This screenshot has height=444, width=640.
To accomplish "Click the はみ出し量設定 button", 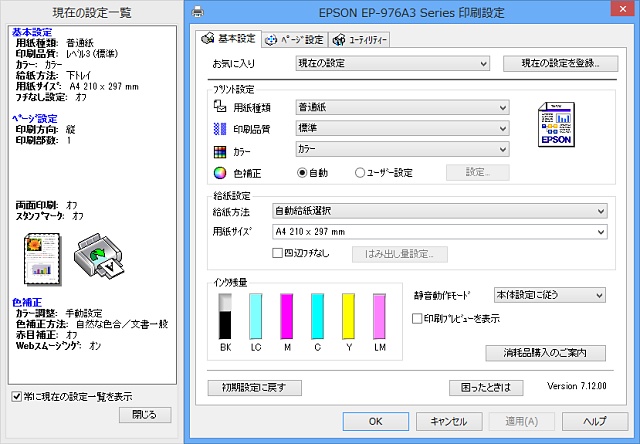I will [x=400, y=254].
